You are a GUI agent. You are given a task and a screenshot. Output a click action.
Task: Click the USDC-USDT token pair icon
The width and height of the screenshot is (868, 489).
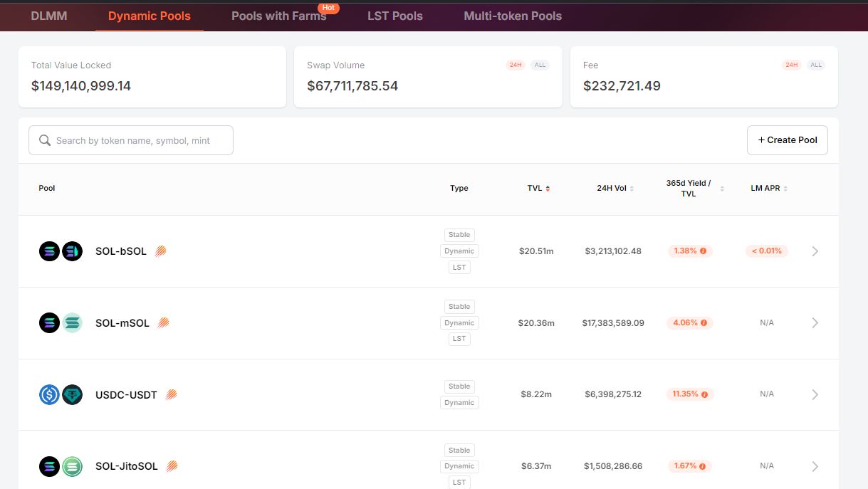(x=61, y=395)
